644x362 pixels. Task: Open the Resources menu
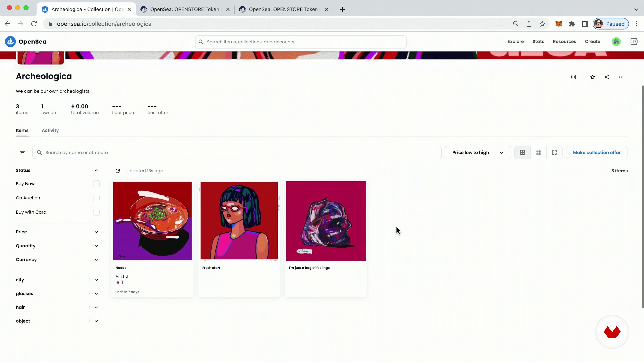click(564, 41)
